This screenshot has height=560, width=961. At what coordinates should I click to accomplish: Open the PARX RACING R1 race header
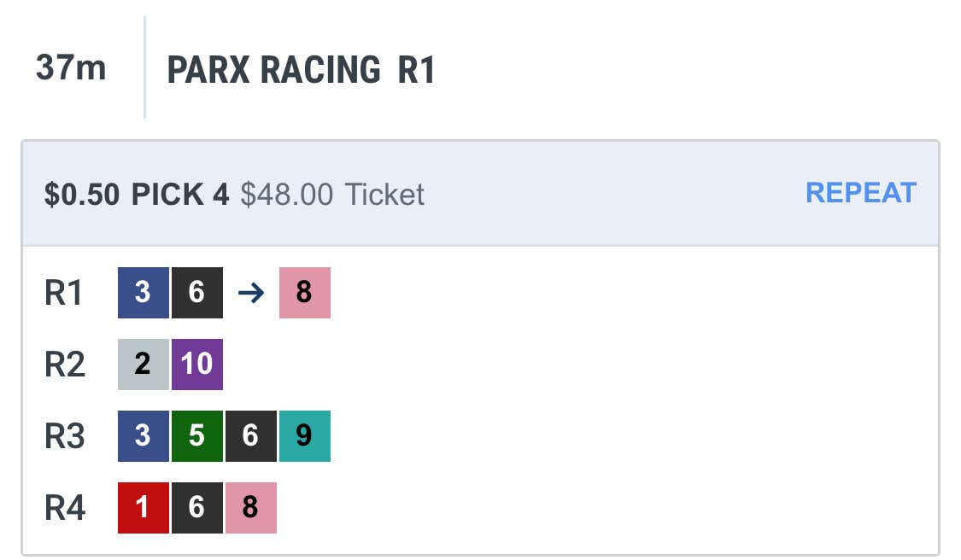(x=301, y=71)
